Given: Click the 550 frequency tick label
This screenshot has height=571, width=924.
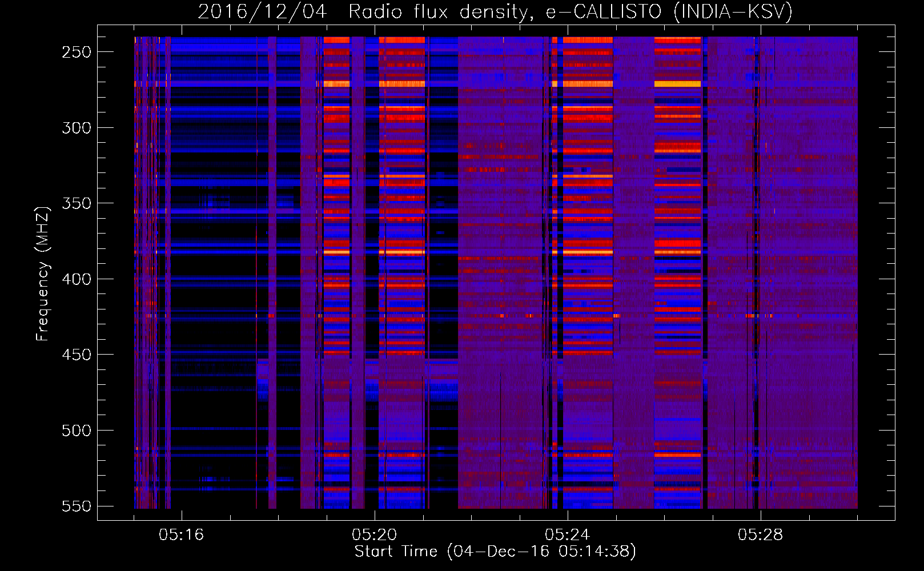Looking at the screenshot, I should [77, 506].
